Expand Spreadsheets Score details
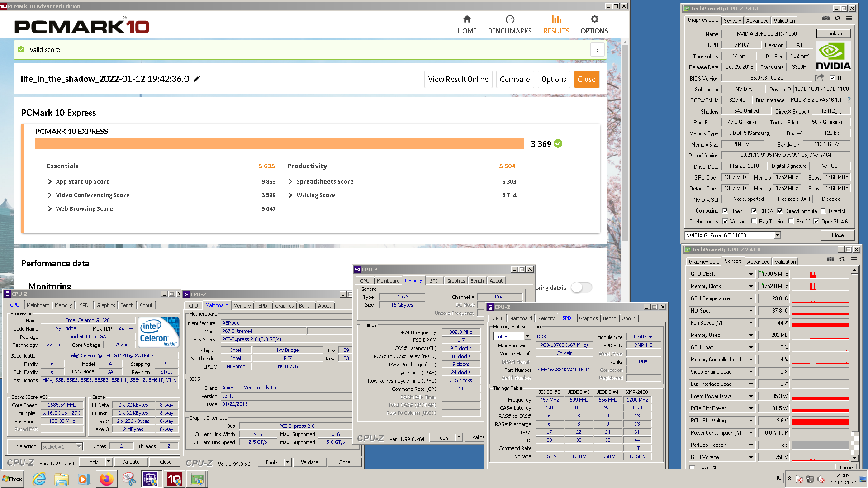This screenshot has width=868, height=488. click(x=290, y=181)
